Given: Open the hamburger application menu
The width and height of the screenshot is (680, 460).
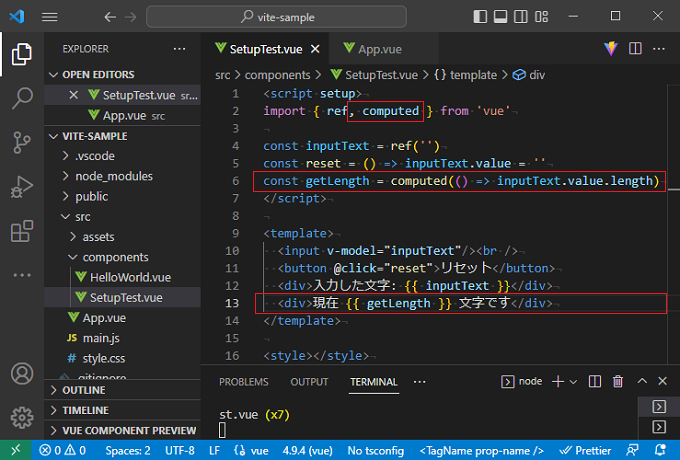Looking at the screenshot, I should pos(49,17).
